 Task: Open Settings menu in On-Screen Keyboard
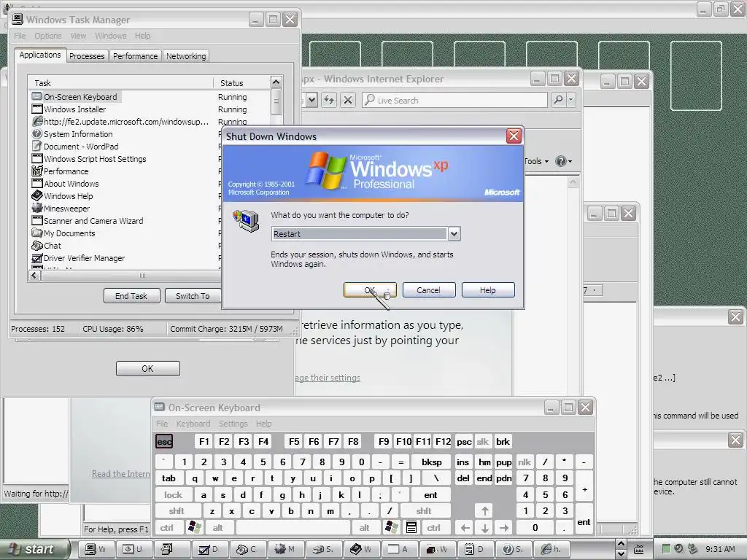click(233, 424)
